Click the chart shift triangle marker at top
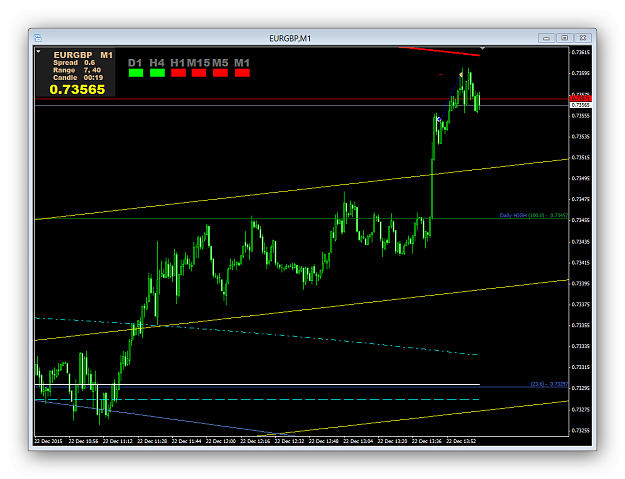Screen dimensions: 625x479 pyautogui.click(x=482, y=48)
